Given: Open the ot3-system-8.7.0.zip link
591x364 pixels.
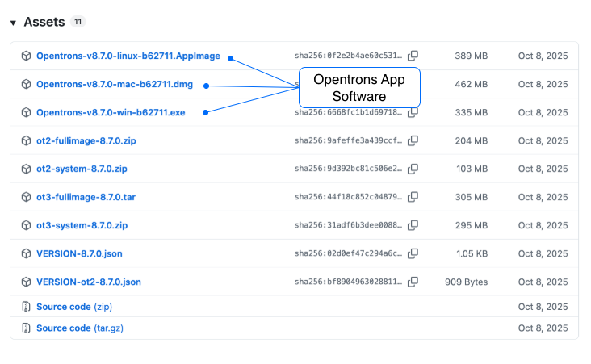Looking at the screenshot, I should click(82, 225).
